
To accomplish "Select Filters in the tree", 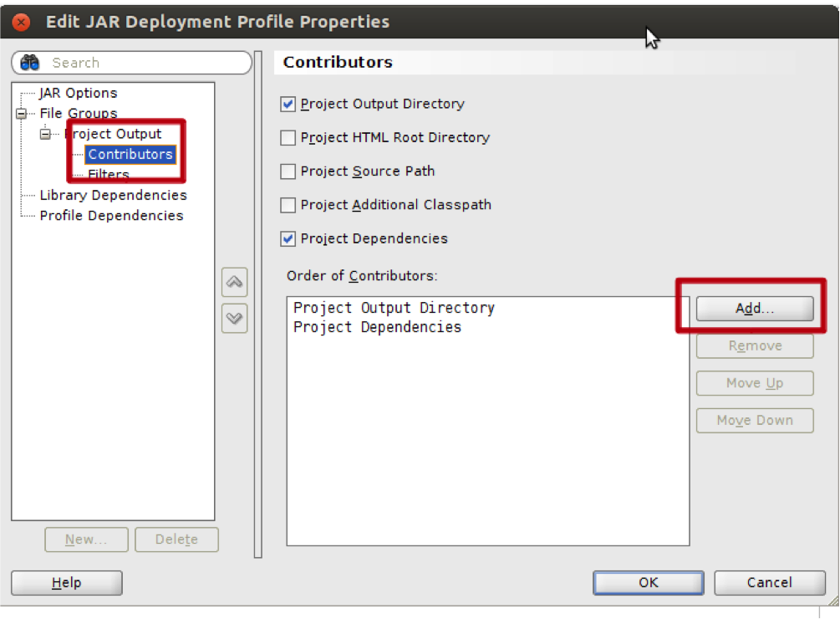I will point(108,175).
